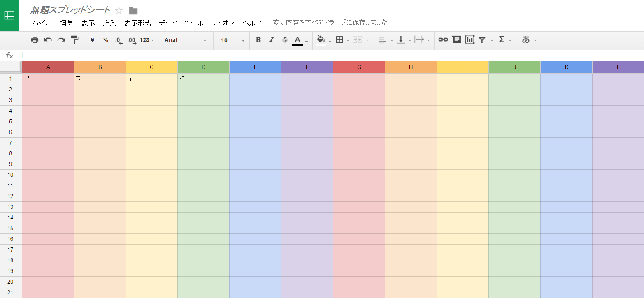
Task: Click the print icon
Action: coord(35,40)
